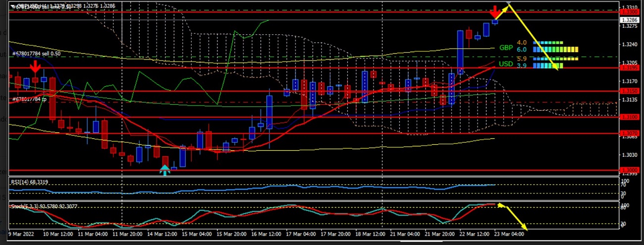Select the 1.3150 red price level tag
The height and width of the screenshot is (245, 644).
click(629, 91)
